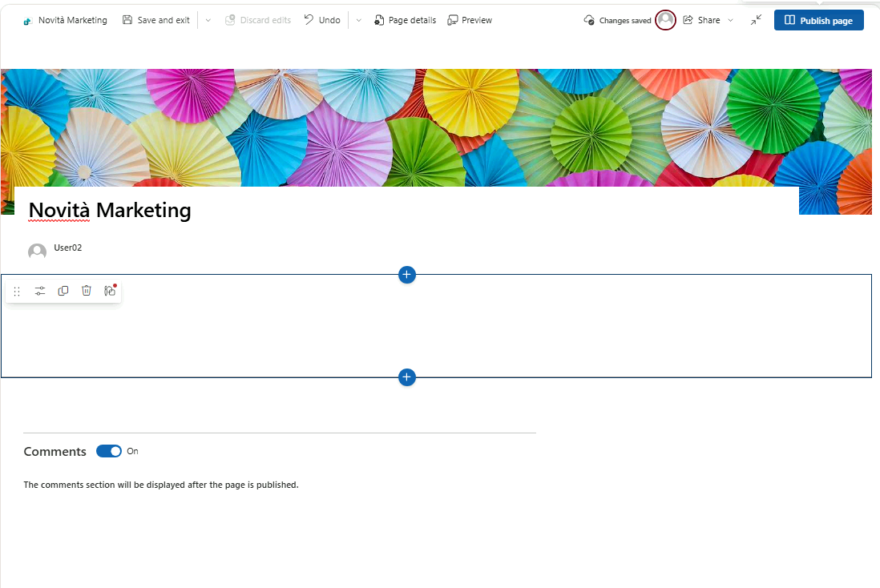
Task: Expand the Share dropdown chevron
Action: coord(730,20)
